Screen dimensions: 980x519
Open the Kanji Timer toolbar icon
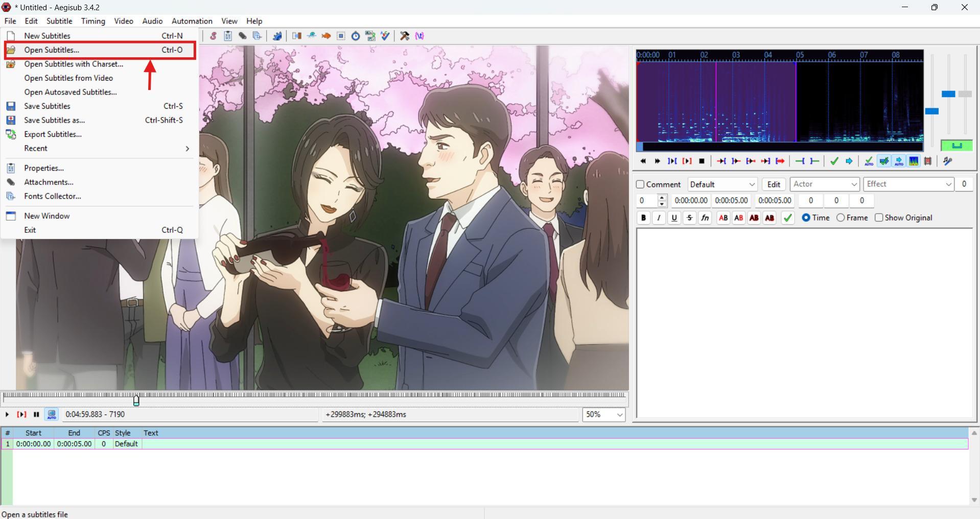[x=370, y=36]
